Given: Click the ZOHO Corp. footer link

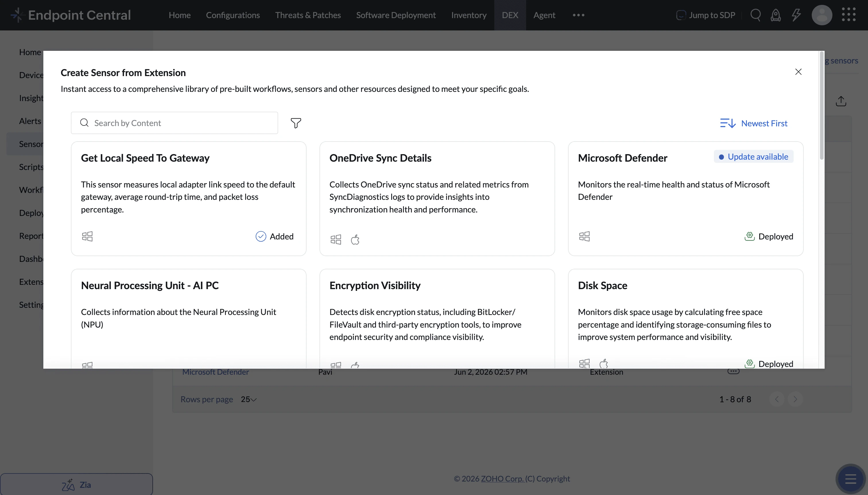Looking at the screenshot, I should (502, 478).
